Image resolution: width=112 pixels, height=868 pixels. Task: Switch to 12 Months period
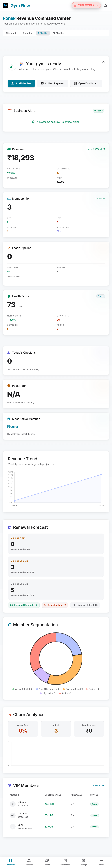(x=58, y=33)
